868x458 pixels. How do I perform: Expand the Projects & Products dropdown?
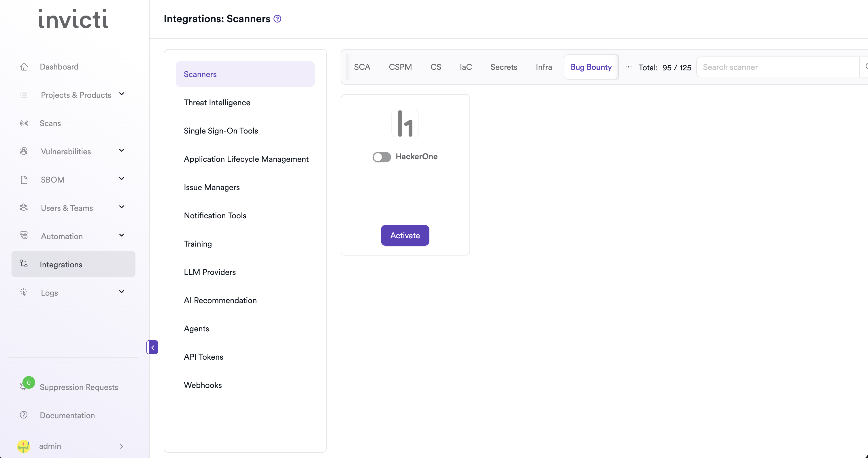121,94
